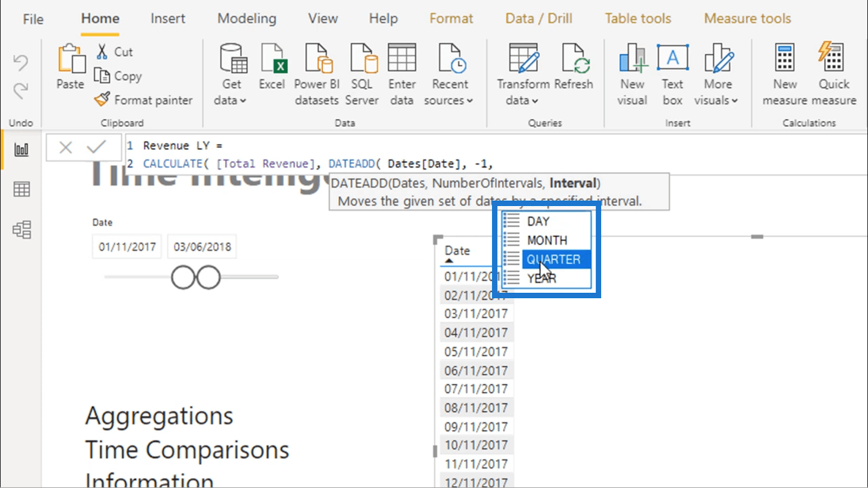This screenshot has height=488, width=868.
Task: Click the Undo arrow icon
Action: 21,62
